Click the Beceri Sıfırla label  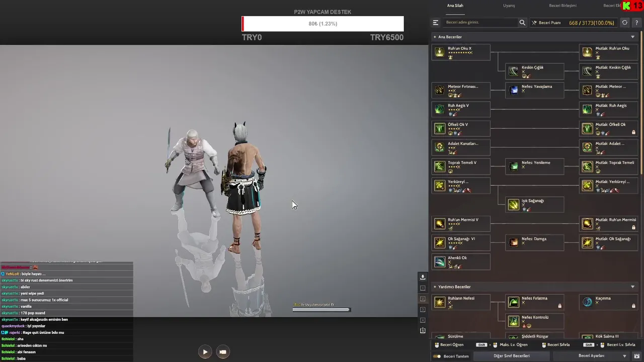click(558, 345)
